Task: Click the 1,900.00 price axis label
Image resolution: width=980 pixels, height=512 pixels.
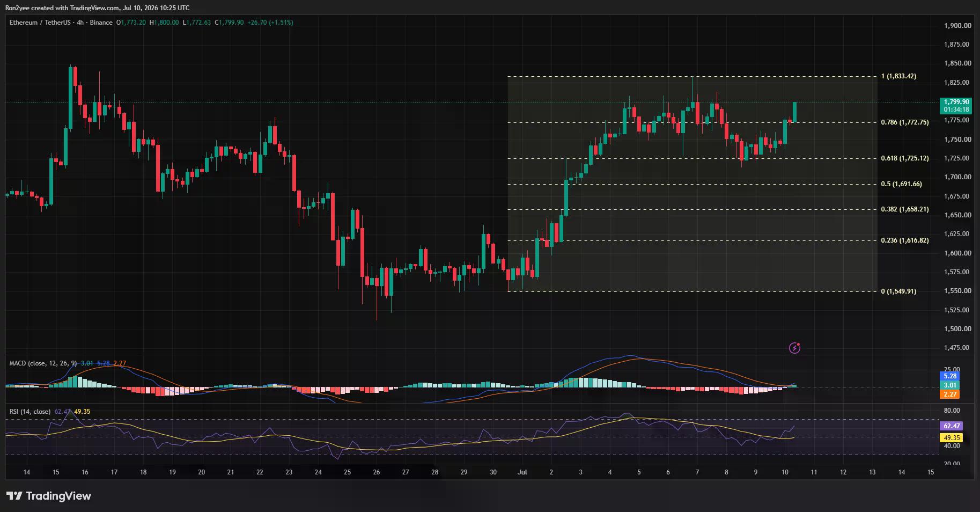Action: click(957, 26)
